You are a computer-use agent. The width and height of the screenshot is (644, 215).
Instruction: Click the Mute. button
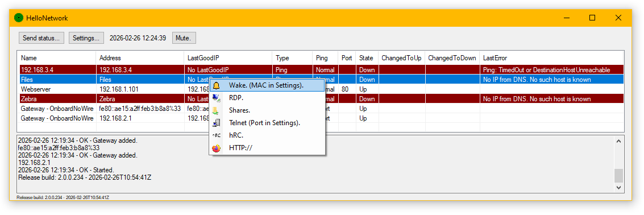pyautogui.click(x=184, y=38)
